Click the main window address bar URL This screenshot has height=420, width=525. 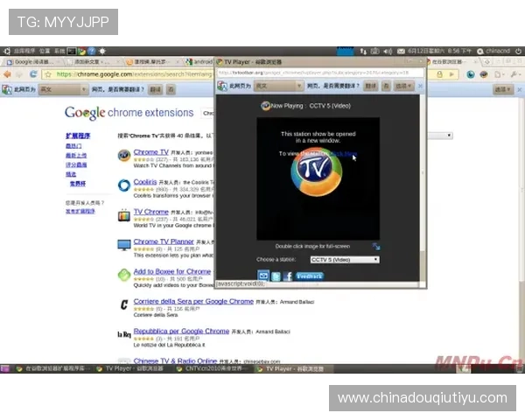pyautogui.click(x=134, y=74)
